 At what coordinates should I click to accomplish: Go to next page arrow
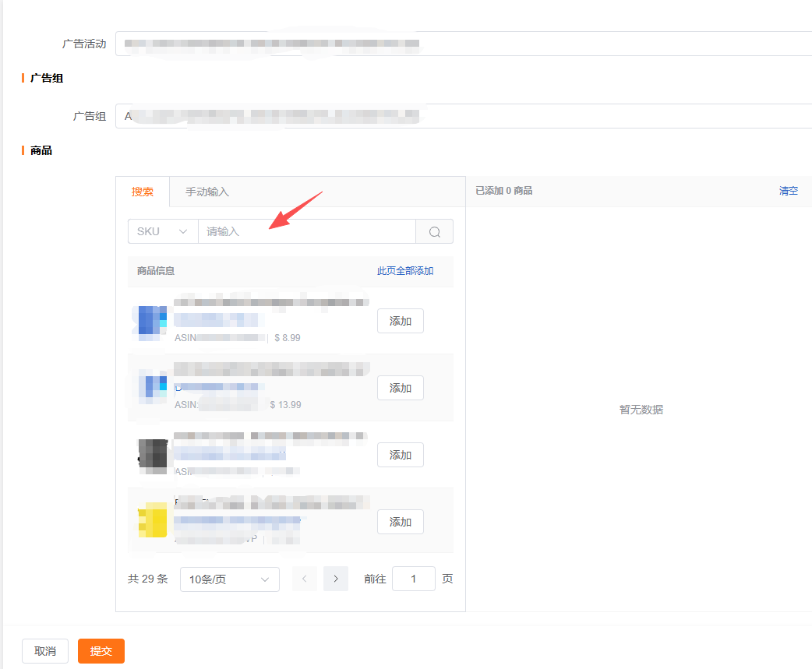[336, 579]
